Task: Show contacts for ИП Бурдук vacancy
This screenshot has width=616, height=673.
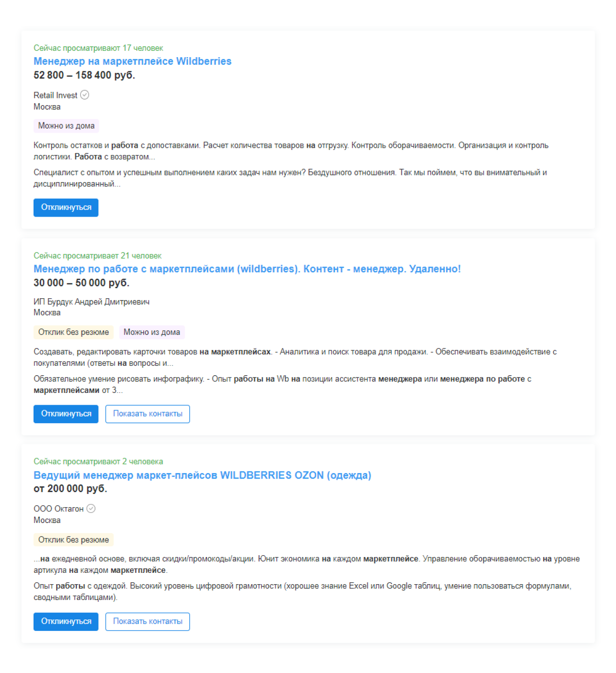Action: (x=147, y=414)
